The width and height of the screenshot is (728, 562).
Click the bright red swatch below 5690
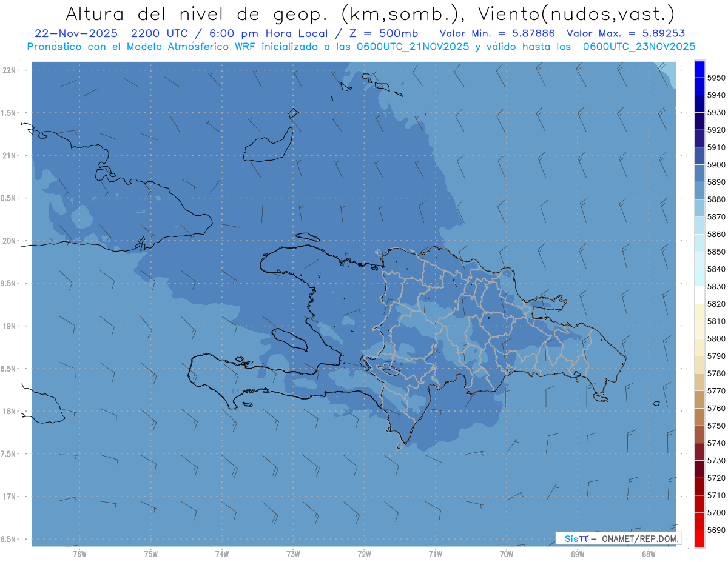[x=699, y=539]
